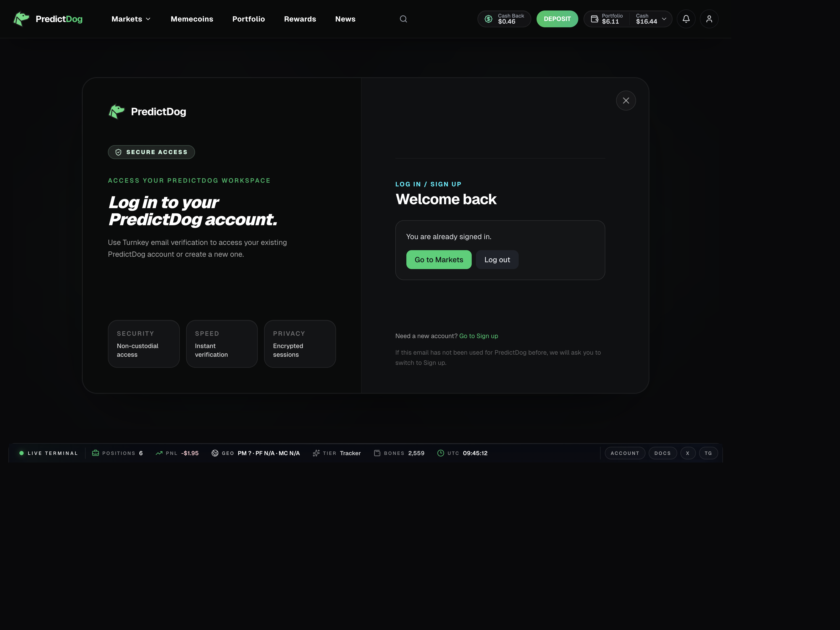This screenshot has height=630, width=840.
Task: Click the LIVE TERMINAL label
Action: pos(52,453)
